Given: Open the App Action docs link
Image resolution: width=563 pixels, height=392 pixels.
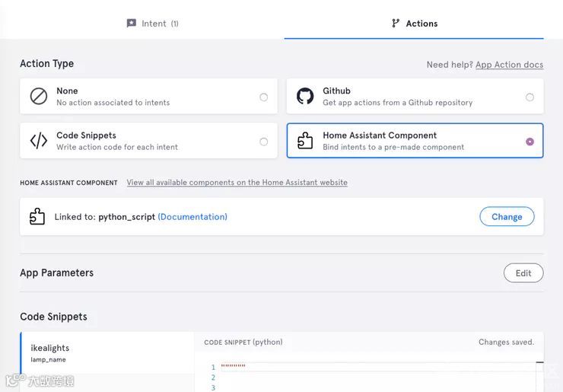Looking at the screenshot, I should tap(509, 65).
